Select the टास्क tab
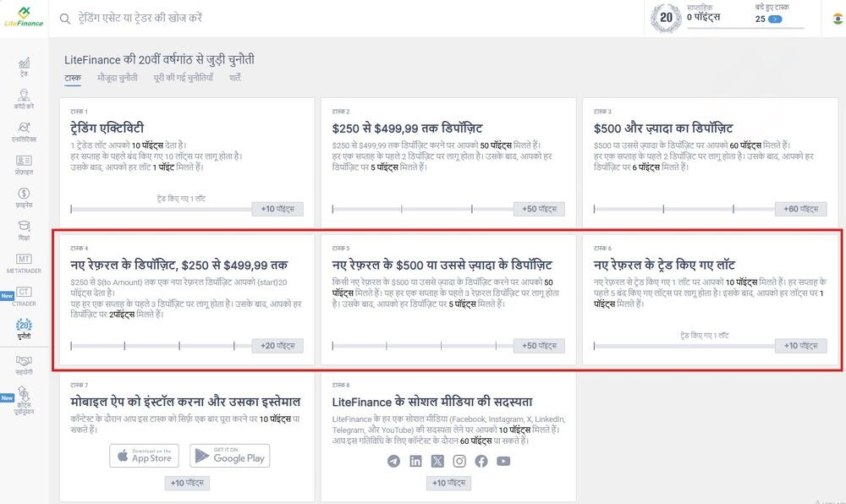This screenshot has width=846, height=504. 73,78
